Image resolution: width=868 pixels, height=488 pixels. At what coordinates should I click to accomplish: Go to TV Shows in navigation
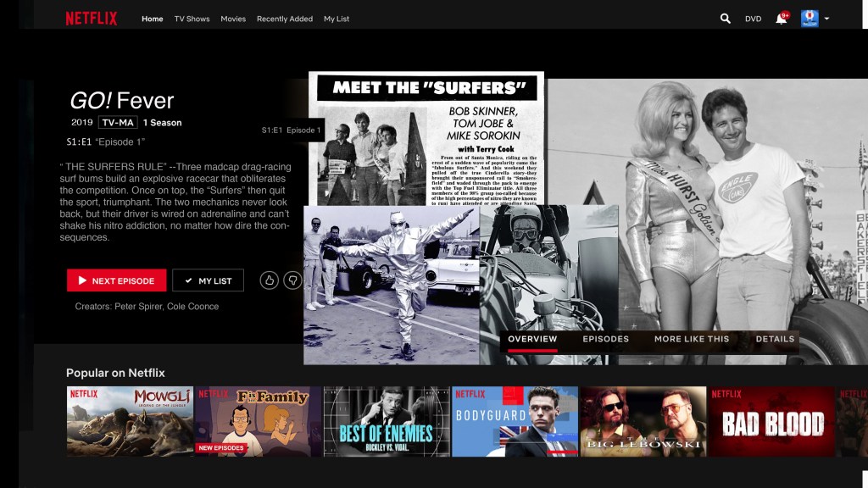(x=192, y=19)
